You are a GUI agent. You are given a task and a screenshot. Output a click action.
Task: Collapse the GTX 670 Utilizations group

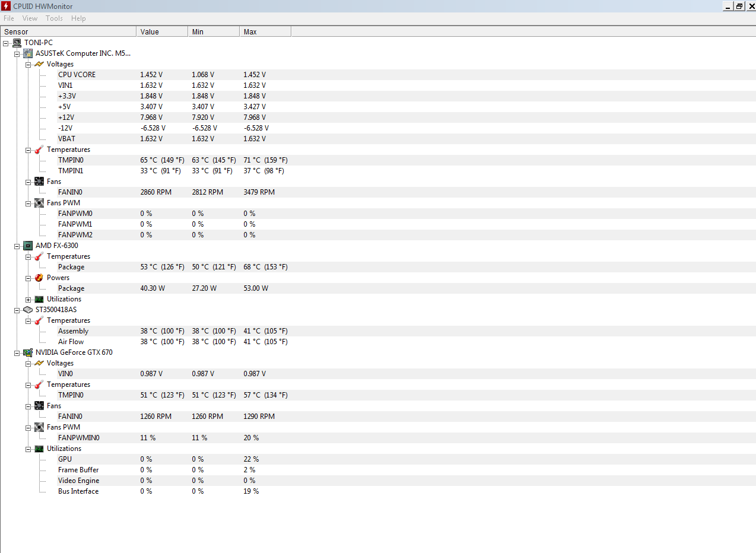pos(28,449)
